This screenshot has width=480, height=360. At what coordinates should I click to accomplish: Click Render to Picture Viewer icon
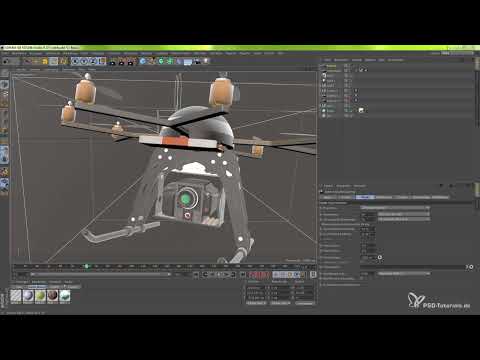point(122,61)
